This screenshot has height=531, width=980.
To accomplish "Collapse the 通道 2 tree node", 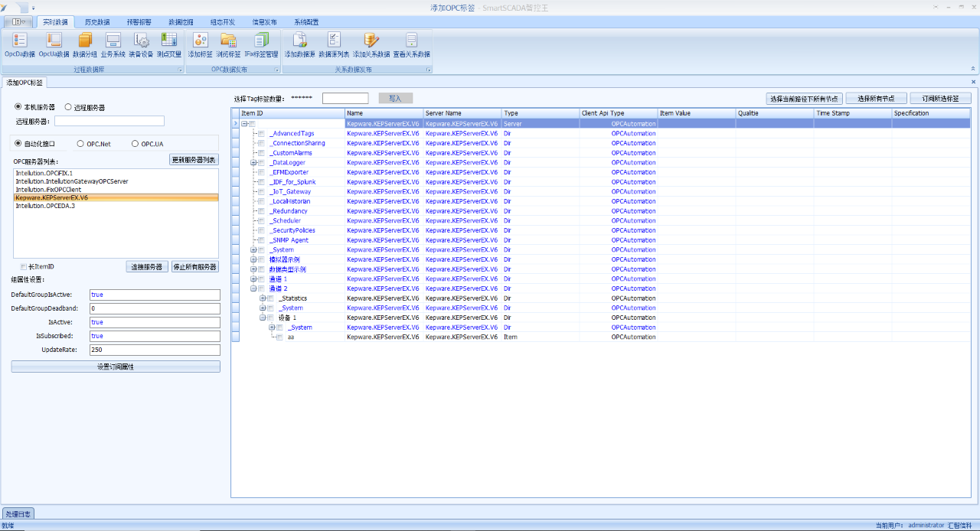I will [x=253, y=289].
